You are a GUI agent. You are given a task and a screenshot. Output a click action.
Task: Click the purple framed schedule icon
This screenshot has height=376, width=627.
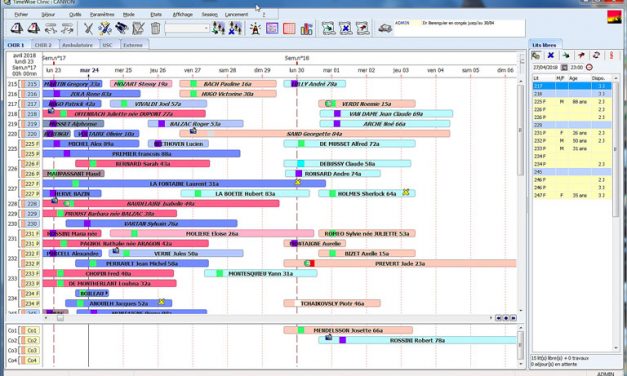(272, 28)
